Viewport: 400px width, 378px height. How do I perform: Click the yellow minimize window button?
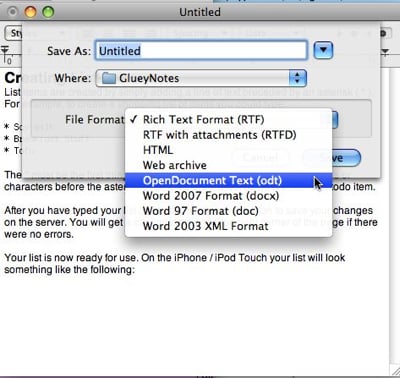coord(30,12)
